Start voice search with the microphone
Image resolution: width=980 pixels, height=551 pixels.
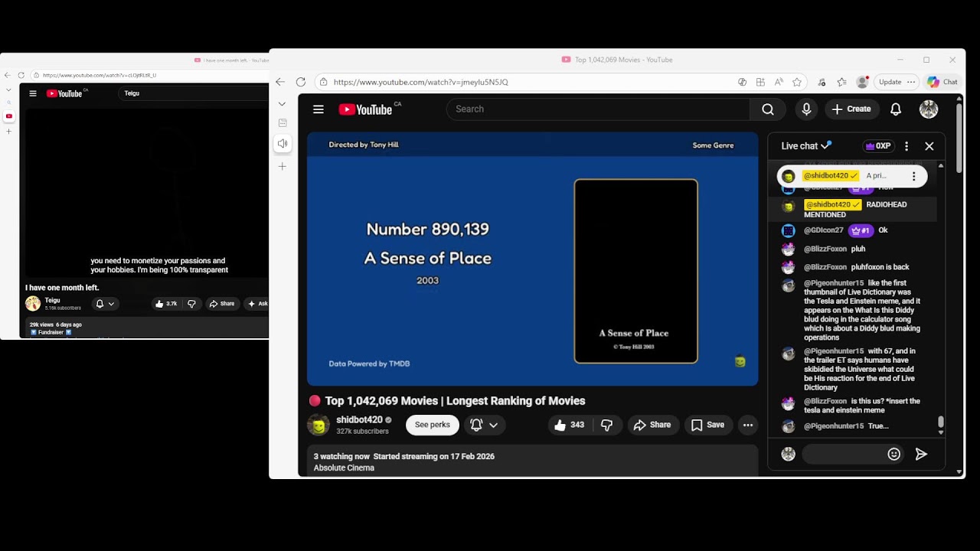pyautogui.click(x=806, y=109)
